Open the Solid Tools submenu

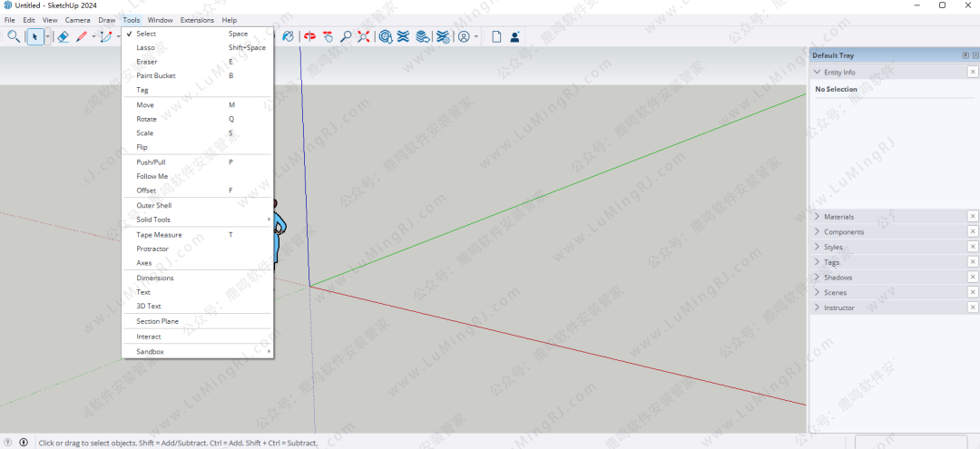coord(153,220)
